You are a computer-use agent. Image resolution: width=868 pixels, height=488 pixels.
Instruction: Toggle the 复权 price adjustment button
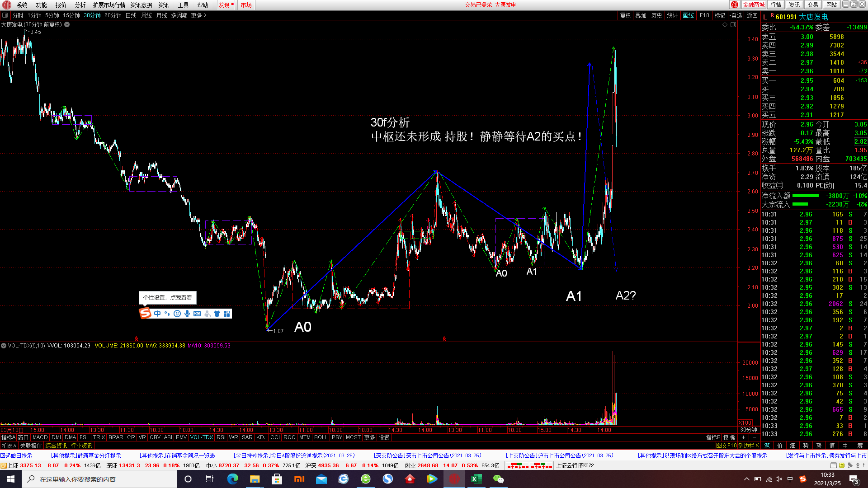(x=625, y=15)
